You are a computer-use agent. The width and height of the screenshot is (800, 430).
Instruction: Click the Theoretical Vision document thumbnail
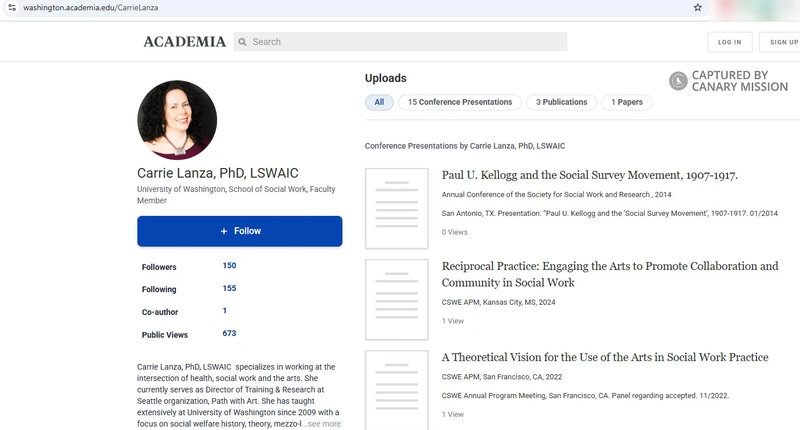tap(396, 390)
